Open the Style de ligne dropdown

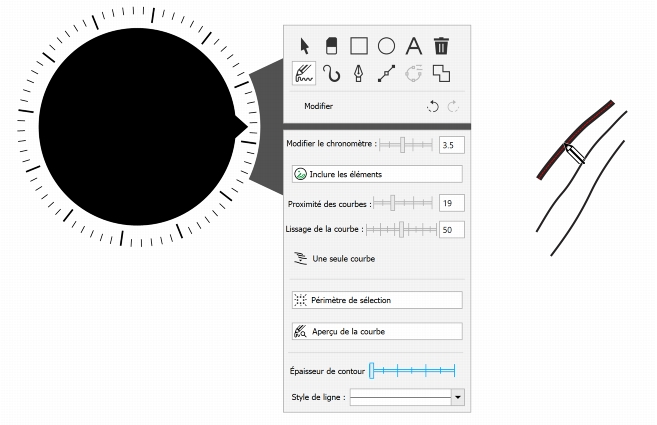458,397
